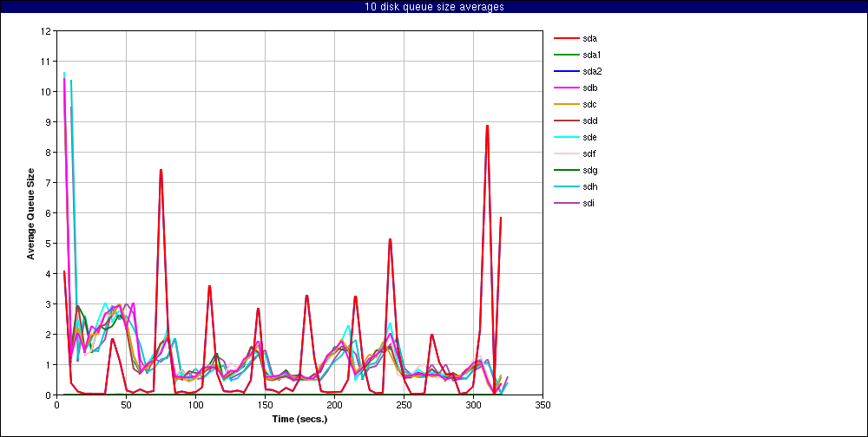Click the x-axis value 350

(x=543, y=404)
